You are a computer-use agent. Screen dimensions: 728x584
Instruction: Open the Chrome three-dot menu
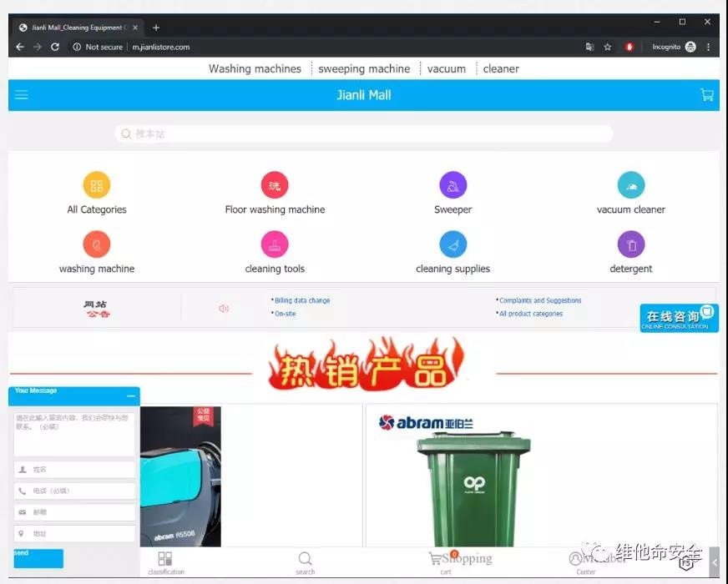709,47
